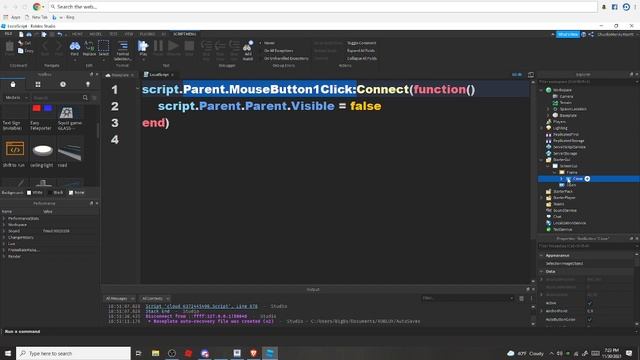Open the All Contexts dropdown in Output
This screenshot has height=360, width=640.
(155, 298)
